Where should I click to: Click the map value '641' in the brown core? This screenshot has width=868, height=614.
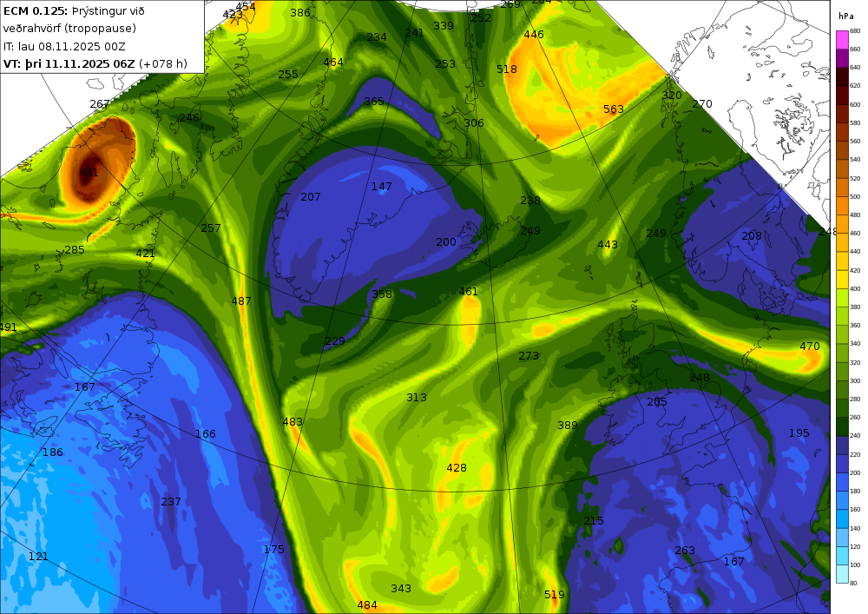89,172
